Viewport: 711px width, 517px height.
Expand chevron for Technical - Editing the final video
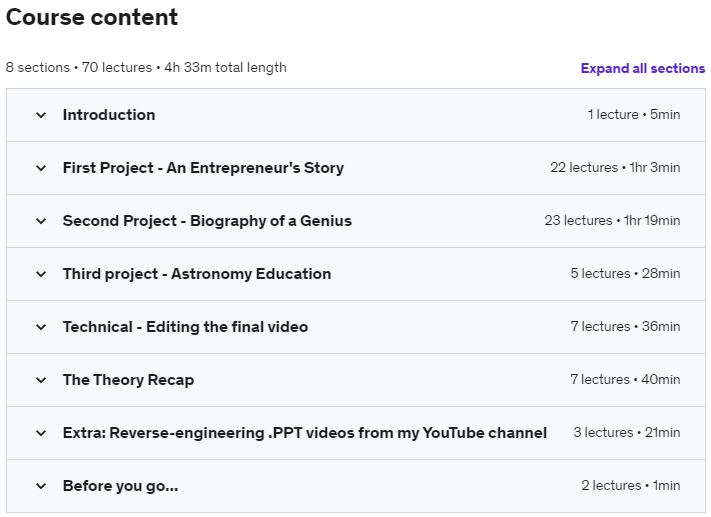click(x=41, y=327)
